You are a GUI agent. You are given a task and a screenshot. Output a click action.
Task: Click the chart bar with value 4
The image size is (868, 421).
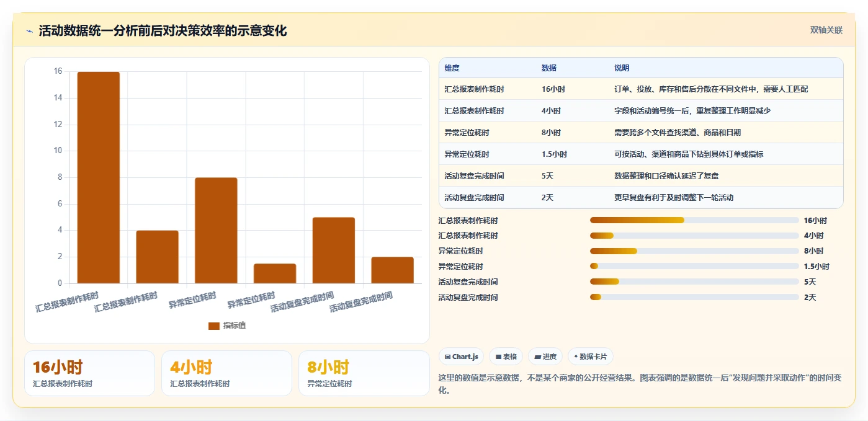tap(157, 257)
